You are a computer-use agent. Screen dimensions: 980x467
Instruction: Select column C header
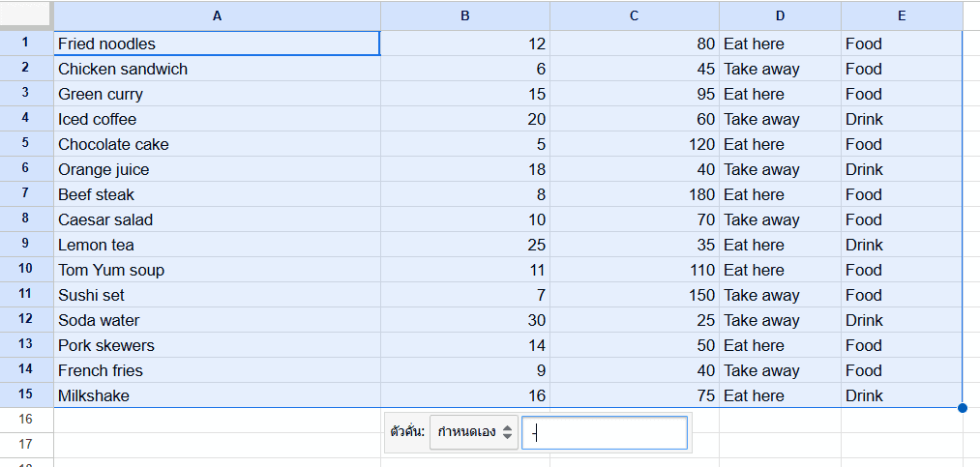[x=635, y=15]
